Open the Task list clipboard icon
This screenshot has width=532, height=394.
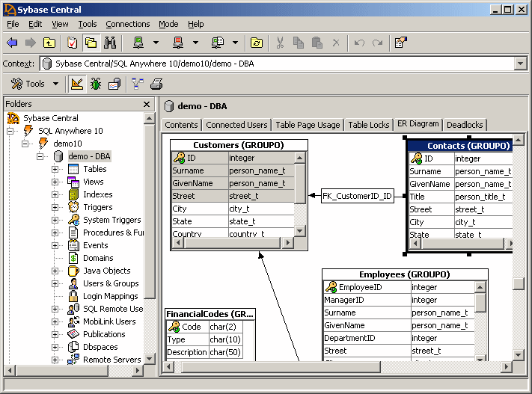[x=72, y=43]
